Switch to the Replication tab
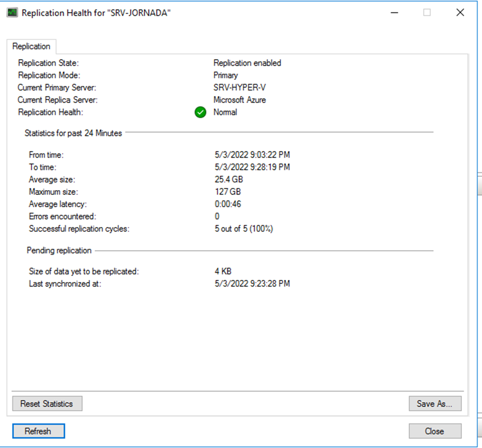 32,46
